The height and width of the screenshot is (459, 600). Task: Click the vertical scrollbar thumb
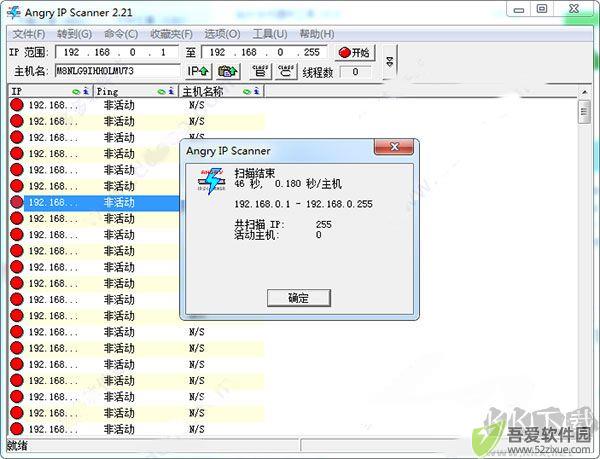pyautogui.click(x=584, y=112)
